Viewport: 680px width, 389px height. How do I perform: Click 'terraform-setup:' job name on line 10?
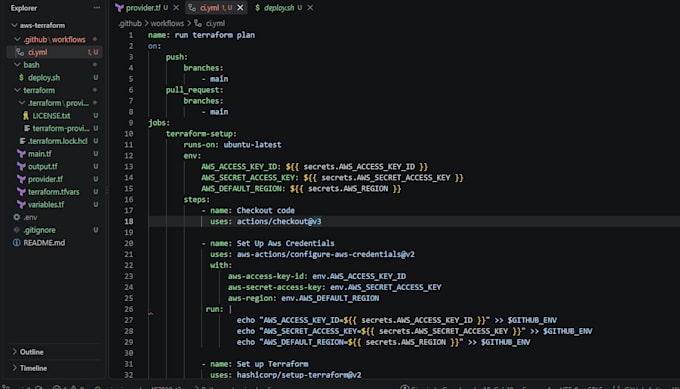click(201, 134)
